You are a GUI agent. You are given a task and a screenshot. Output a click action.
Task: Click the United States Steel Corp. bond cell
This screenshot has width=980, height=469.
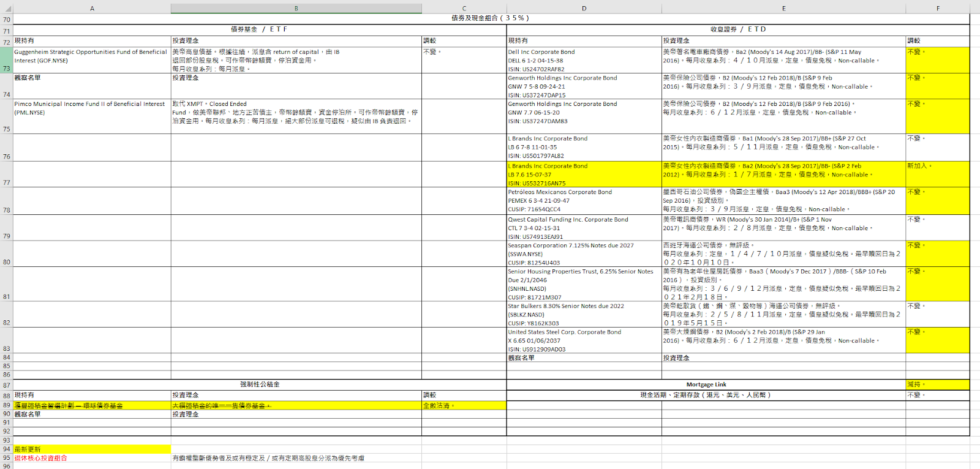584,340
